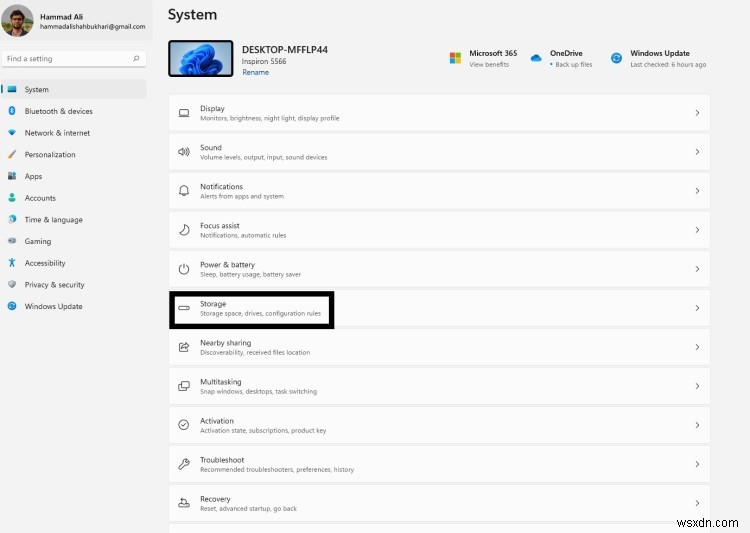
Task: Click the Power & battery icon
Action: (184, 269)
